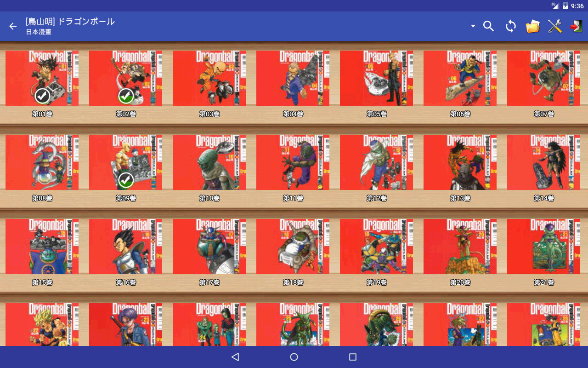588x368 pixels.
Task: Tap the refresh sync icon
Action: point(511,26)
